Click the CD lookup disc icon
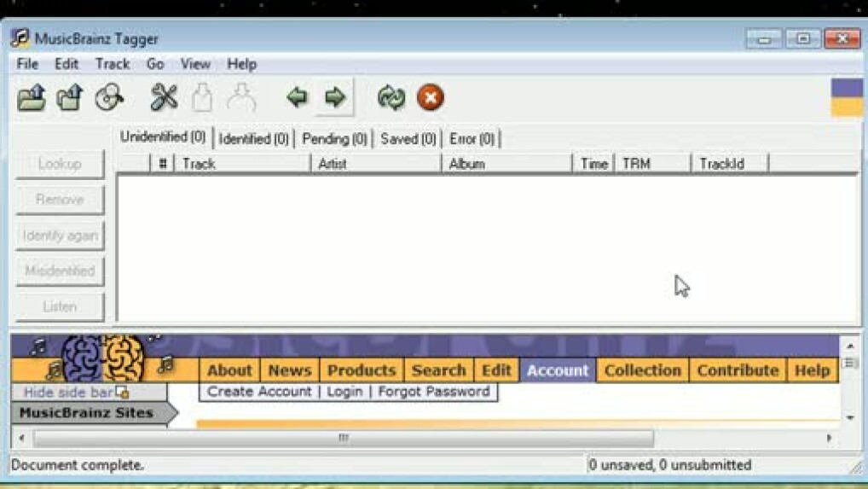 click(109, 98)
